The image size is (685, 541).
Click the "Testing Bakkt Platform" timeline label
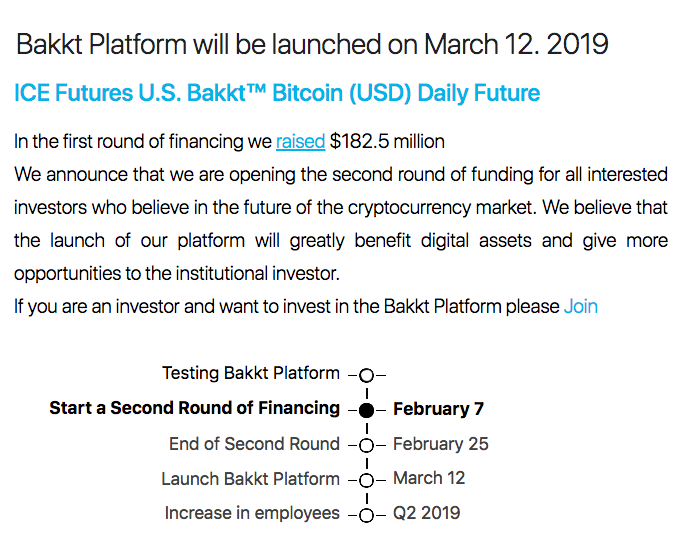(251, 373)
